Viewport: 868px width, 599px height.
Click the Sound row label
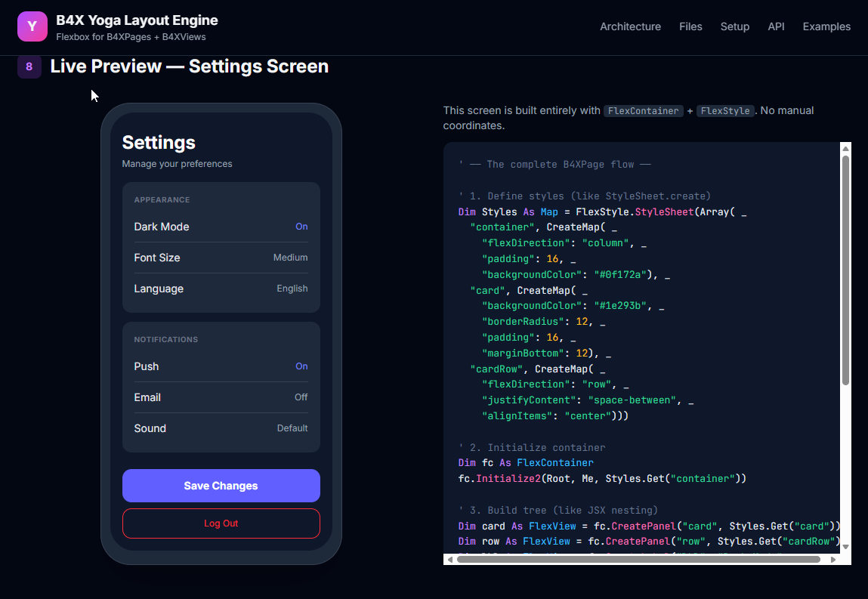[x=150, y=428]
